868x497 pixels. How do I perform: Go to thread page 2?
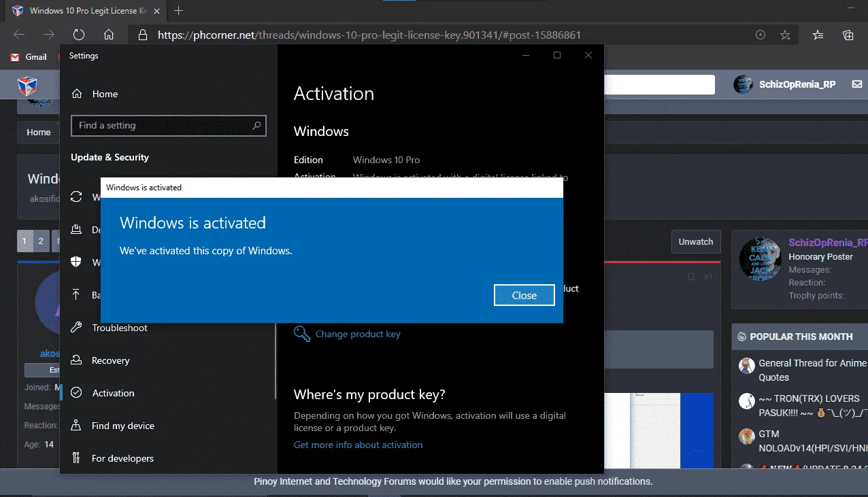tap(41, 241)
